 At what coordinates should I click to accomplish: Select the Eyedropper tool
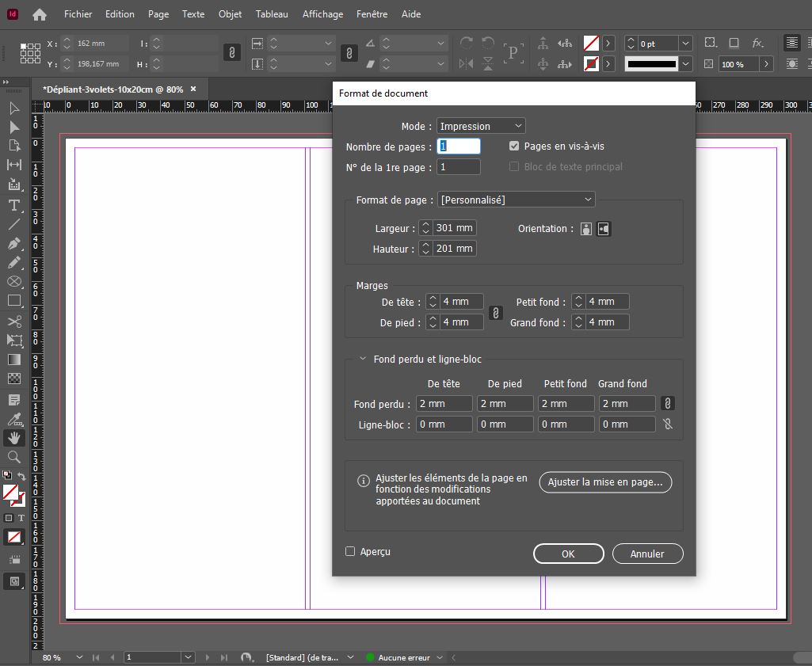(14, 419)
